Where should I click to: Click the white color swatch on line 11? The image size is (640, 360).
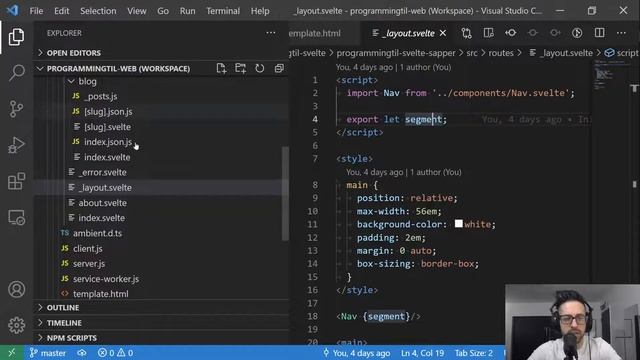pos(459,224)
